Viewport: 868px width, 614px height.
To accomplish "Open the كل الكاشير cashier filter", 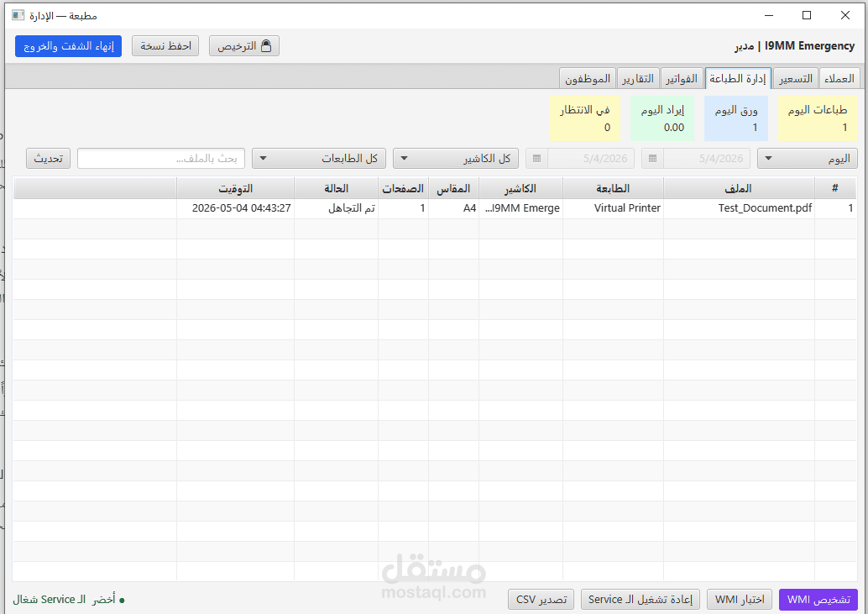I will click(x=456, y=159).
